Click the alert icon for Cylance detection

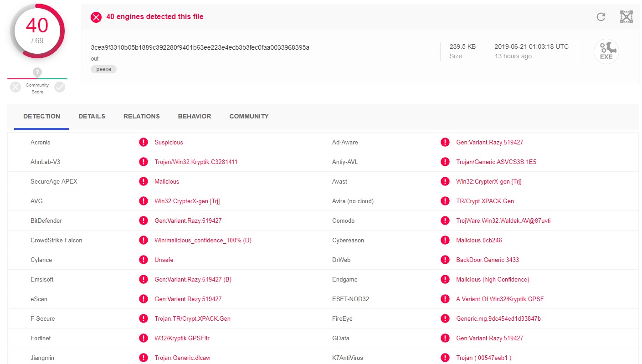[144, 260]
